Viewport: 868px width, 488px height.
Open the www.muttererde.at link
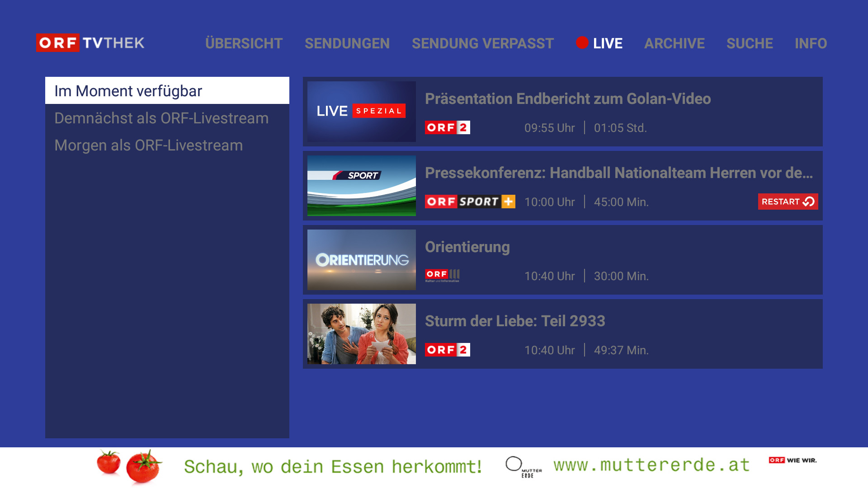pyautogui.click(x=651, y=465)
